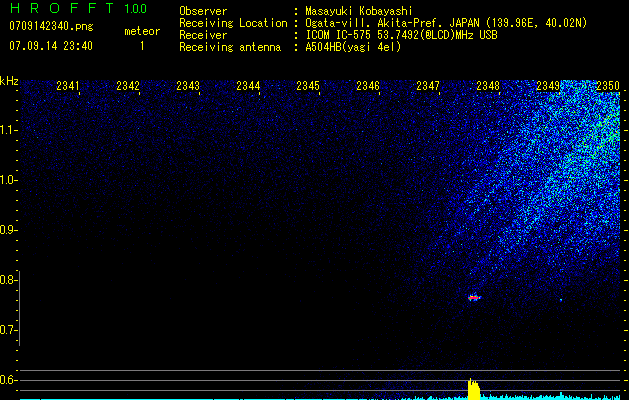This screenshot has width=629, height=400.
Task: Click the observer name Masayuki Kobayashi
Action: 359,11
